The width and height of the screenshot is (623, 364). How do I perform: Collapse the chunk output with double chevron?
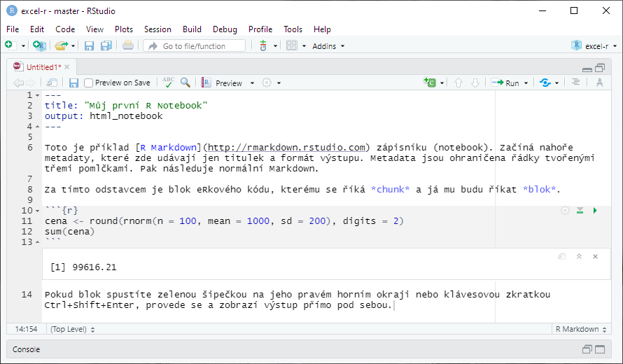point(580,257)
